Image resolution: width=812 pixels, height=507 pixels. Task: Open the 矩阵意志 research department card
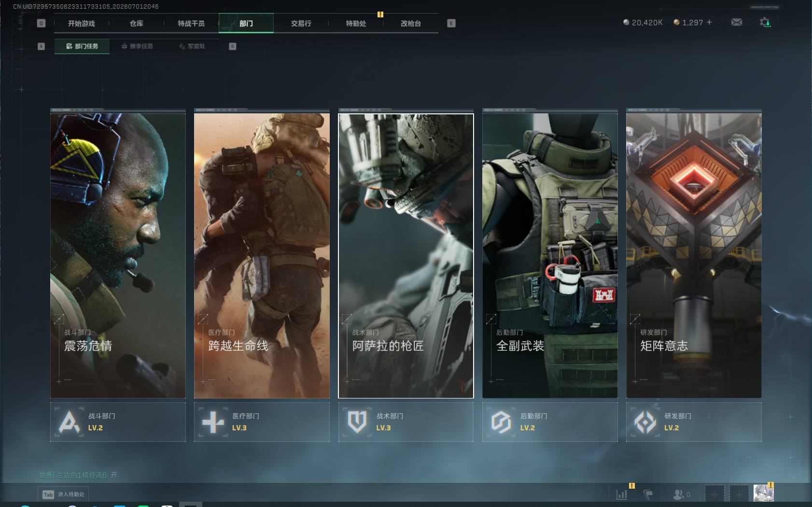[694, 256]
